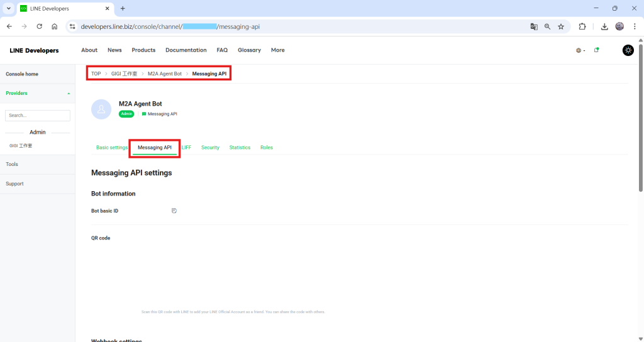Open the Products menu item
This screenshot has height=342, width=644.
[x=143, y=50]
